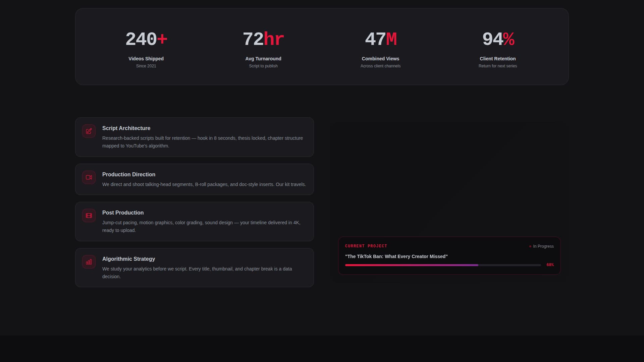Click the 240+ Videos Shipped statistic
This screenshot has height=362, width=644.
[146, 39]
